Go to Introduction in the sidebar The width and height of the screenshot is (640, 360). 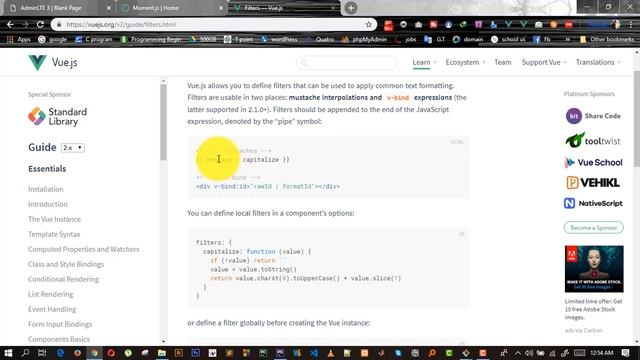pyautogui.click(x=48, y=204)
